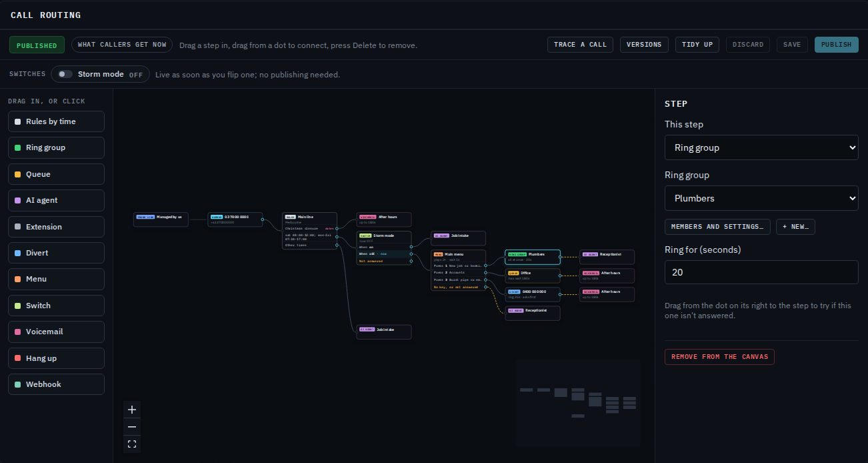Click the Christmas closure row in Main line
The width and height of the screenshot is (868, 463).
(310, 228)
